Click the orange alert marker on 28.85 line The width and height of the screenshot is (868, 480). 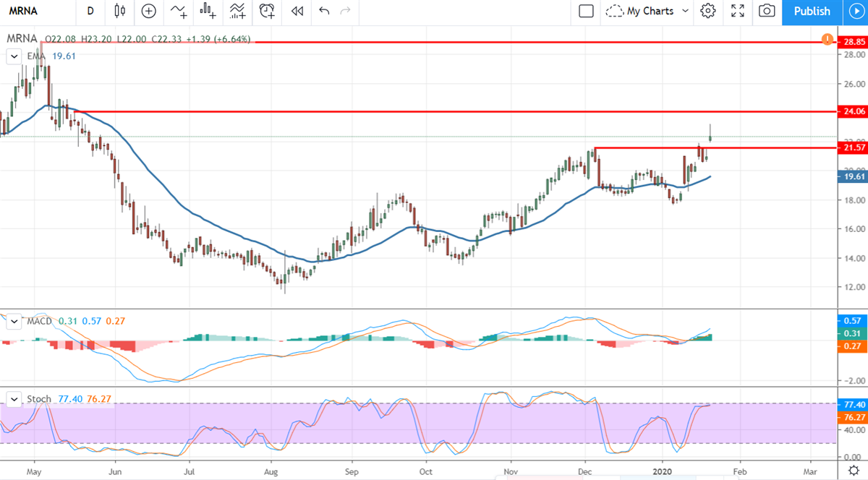(827, 38)
